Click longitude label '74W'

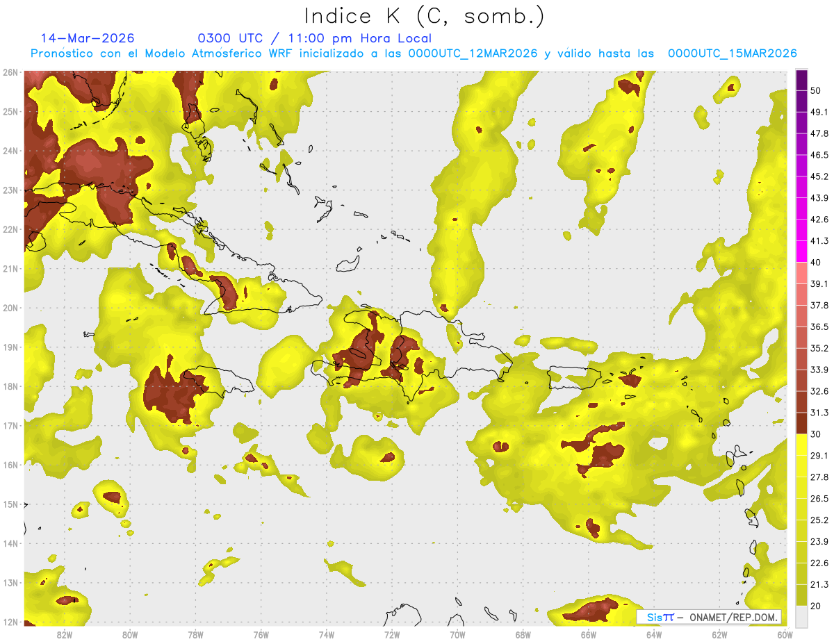click(327, 635)
